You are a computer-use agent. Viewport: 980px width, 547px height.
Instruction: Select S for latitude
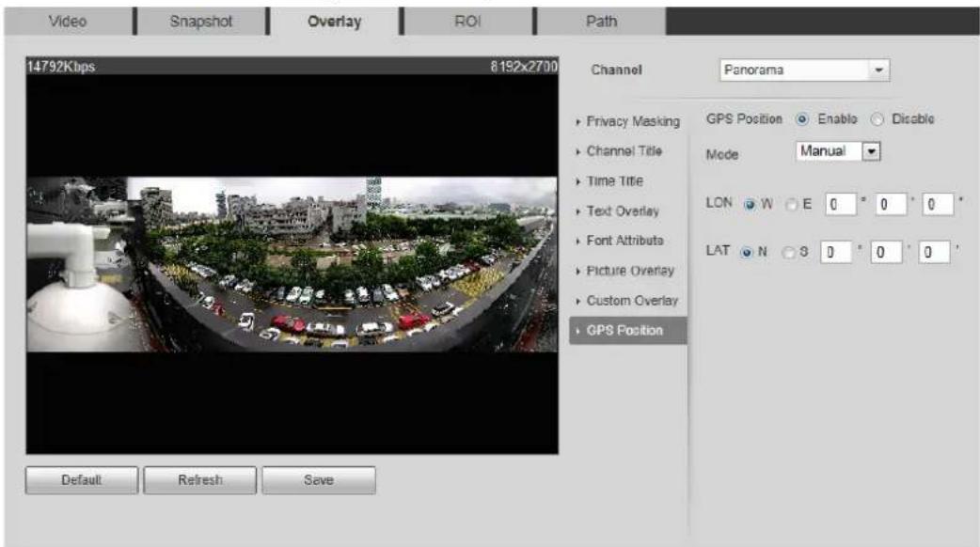click(788, 252)
